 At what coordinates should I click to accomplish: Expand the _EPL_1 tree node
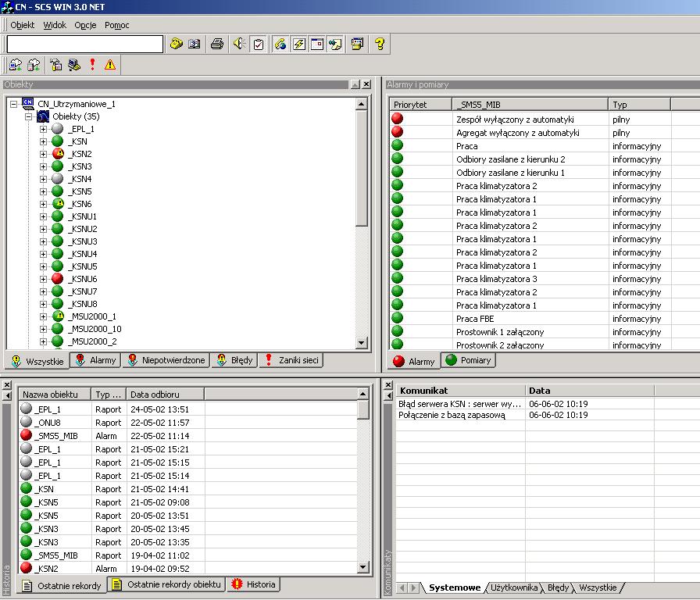point(43,129)
